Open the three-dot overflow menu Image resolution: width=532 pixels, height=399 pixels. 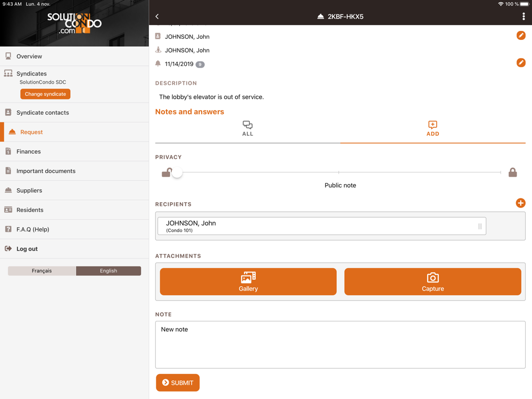[x=523, y=16]
